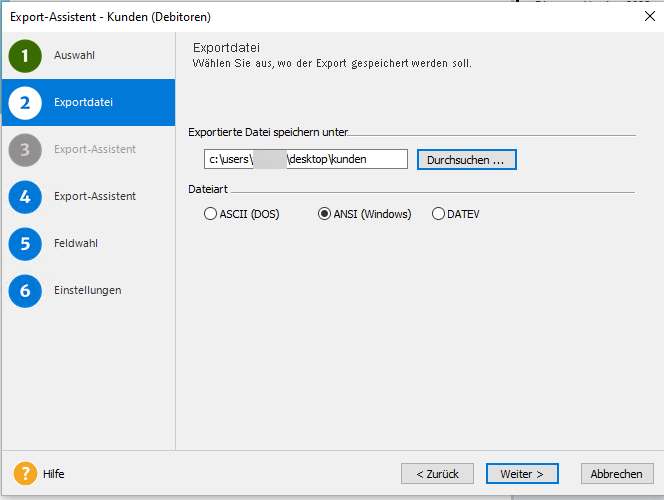Viewport: 664px width, 500px height.
Task: Switch to the Einstellungen step label
Action: click(x=88, y=290)
